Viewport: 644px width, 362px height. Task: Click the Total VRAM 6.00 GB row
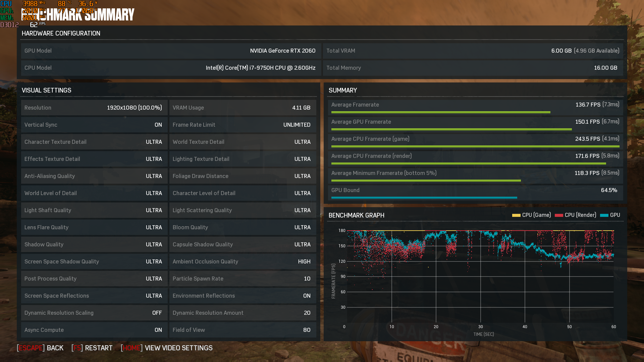click(x=473, y=51)
